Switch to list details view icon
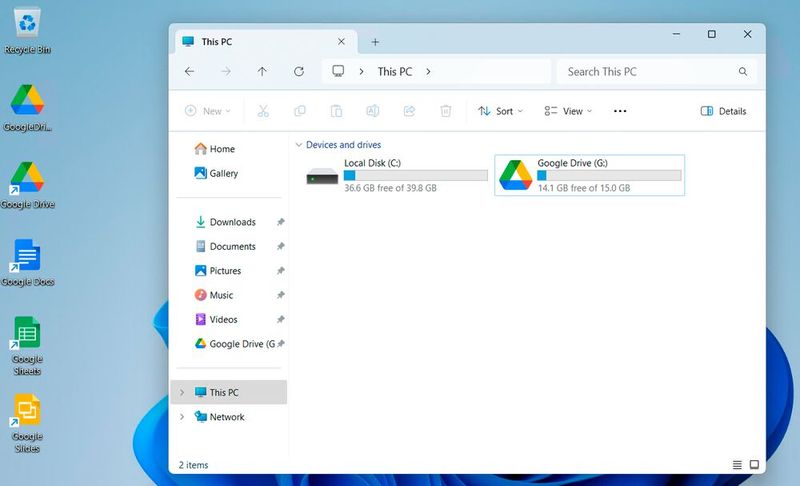This screenshot has height=486, width=800. pyautogui.click(x=737, y=465)
